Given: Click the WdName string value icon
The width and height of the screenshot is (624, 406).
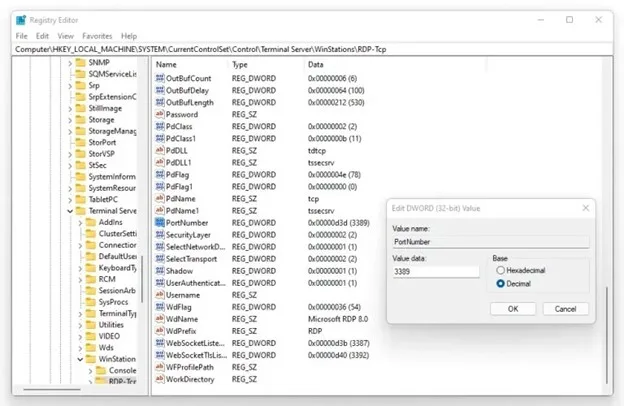Looking at the screenshot, I should [x=160, y=319].
